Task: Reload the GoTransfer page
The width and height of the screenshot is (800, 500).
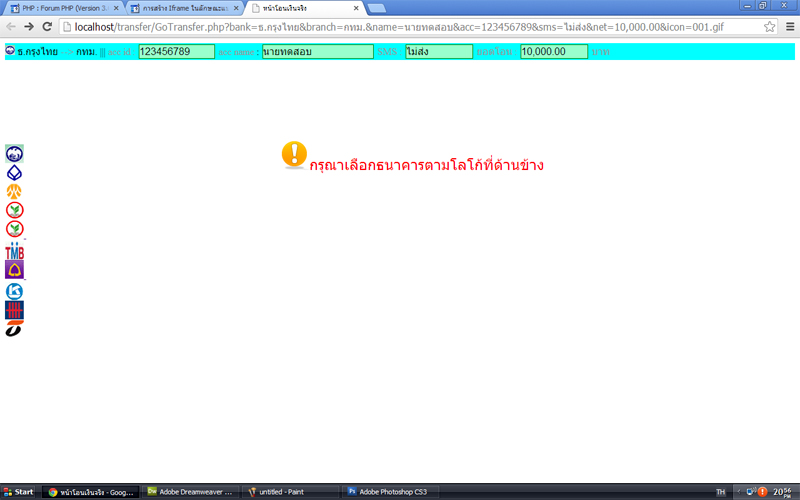Action: coord(47,27)
